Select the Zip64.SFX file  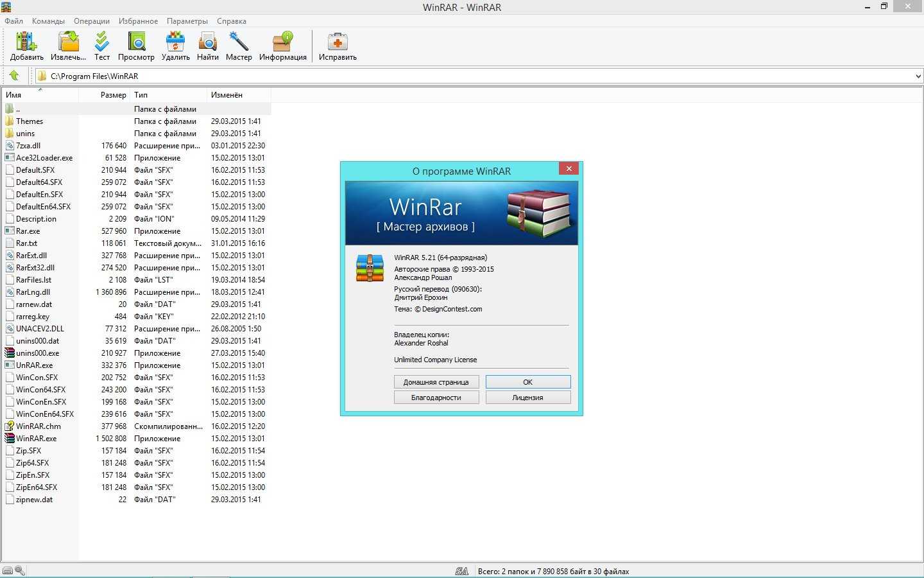33,462
